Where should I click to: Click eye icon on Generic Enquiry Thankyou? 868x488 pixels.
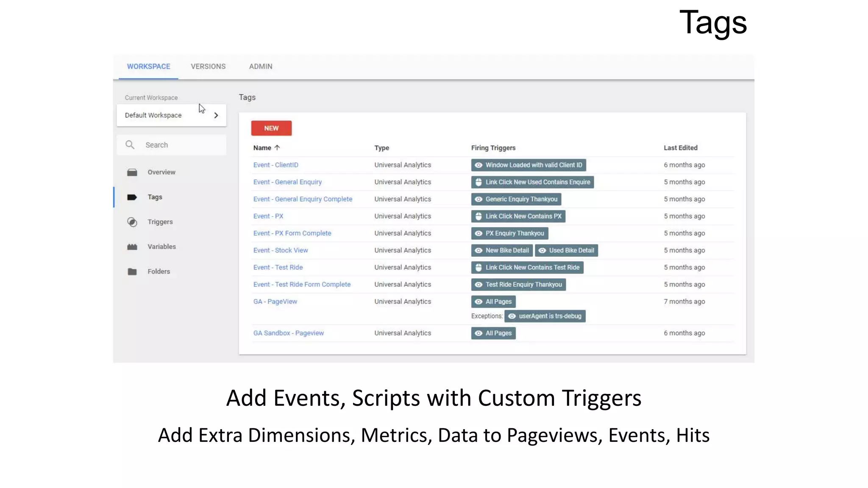coord(479,199)
